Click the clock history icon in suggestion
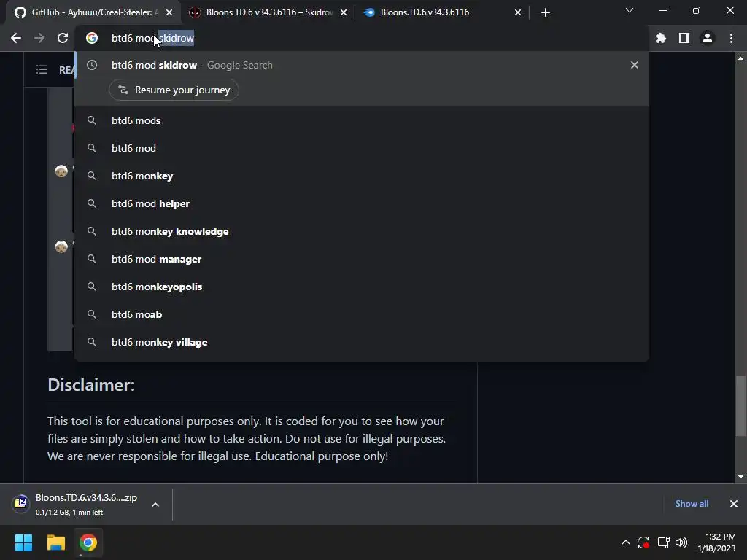747x560 pixels. tap(92, 65)
